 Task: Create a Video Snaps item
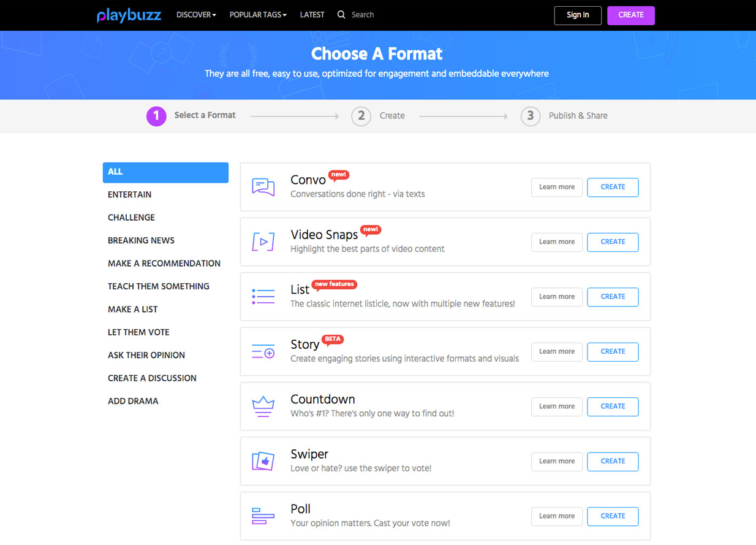[x=613, y=242]
